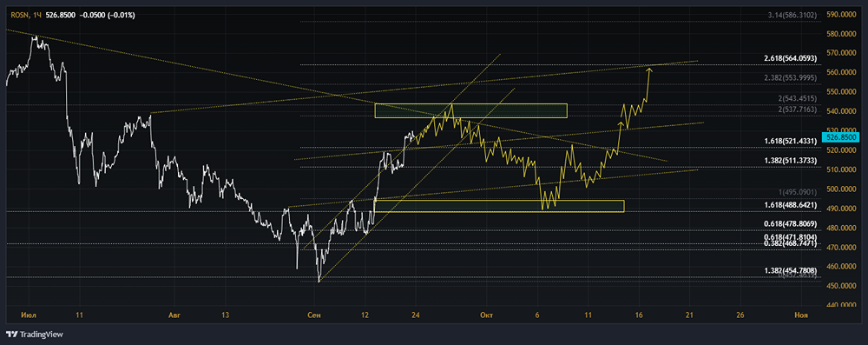Click the 550.0000 price axis label
Image resolution: width=868 pixels, height=345 pixels.
842,91
